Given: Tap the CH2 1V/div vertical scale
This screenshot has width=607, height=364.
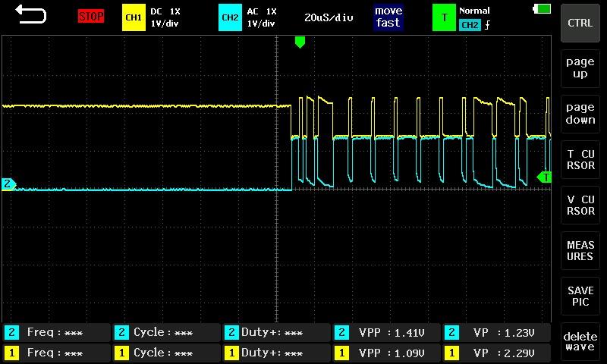Looking at the screenshot, I should tap(261, 24).
